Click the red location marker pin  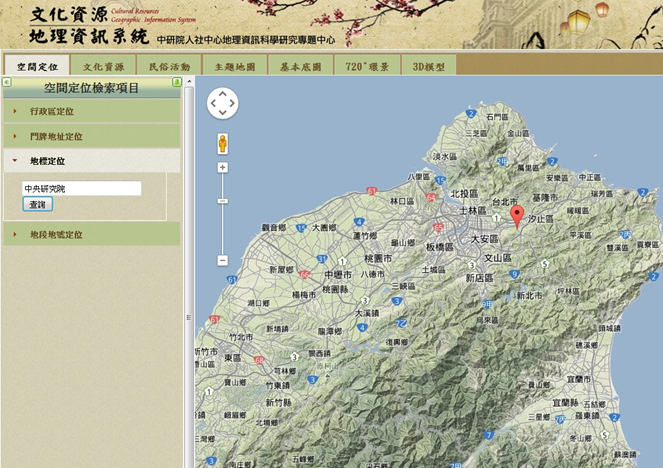(x=516, y=215)
